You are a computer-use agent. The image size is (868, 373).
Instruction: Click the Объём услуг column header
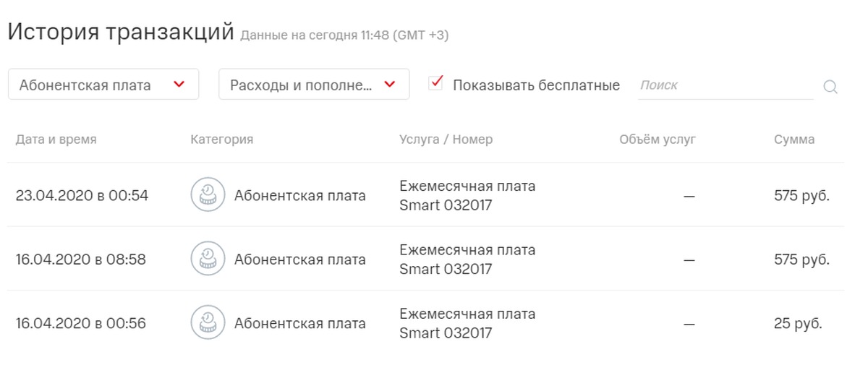click(x=658, y=140)
